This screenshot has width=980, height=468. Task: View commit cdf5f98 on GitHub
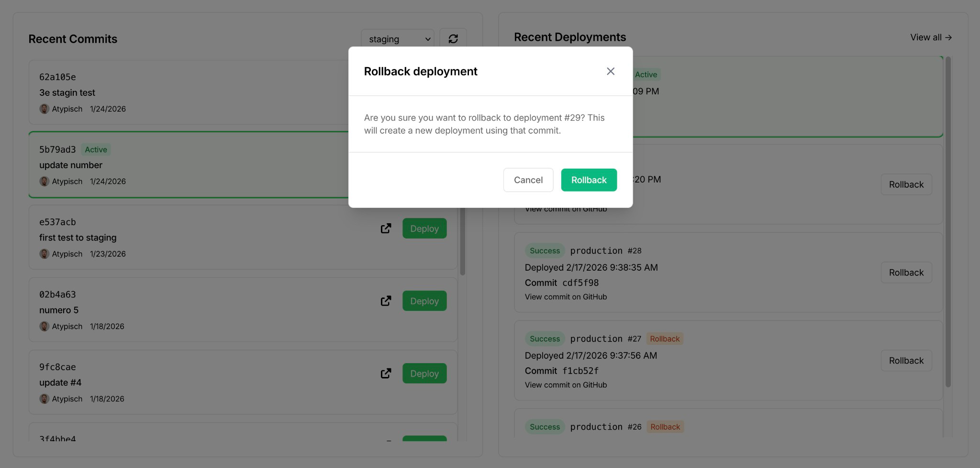point(566,297)
